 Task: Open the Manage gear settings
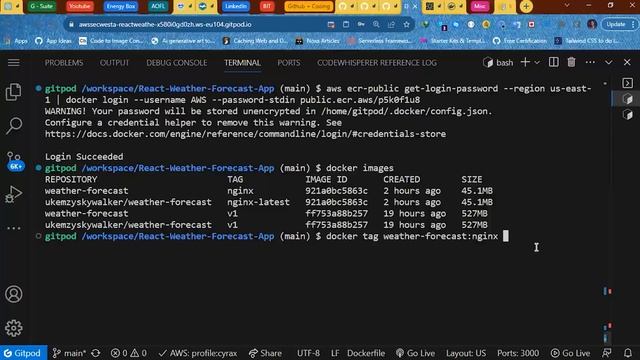[x=13, y=328]
